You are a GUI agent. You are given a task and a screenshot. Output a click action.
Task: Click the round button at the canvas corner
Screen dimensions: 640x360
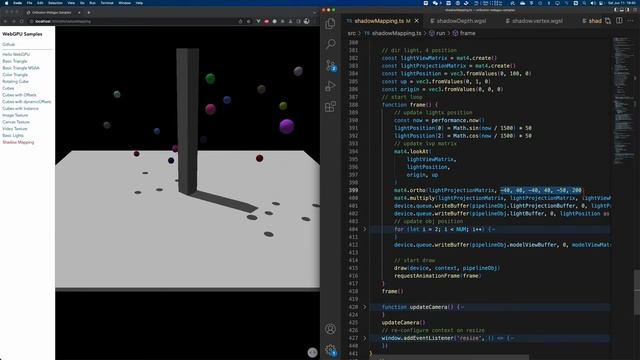pyautogui.click(x=312, y=352)
